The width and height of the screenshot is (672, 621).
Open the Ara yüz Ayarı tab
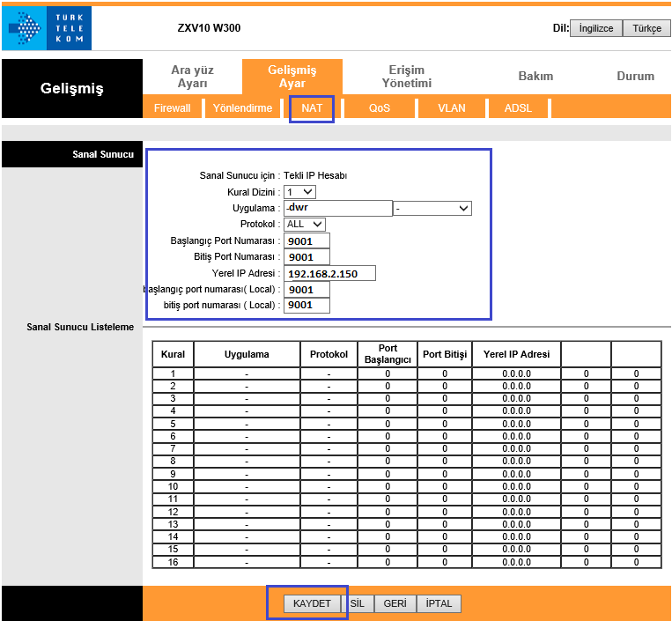pyautogui.click(x=192, y=77)
